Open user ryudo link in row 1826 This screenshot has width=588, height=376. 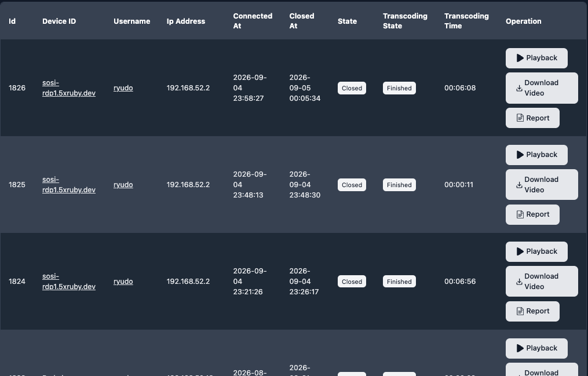(x=123, y=88)
